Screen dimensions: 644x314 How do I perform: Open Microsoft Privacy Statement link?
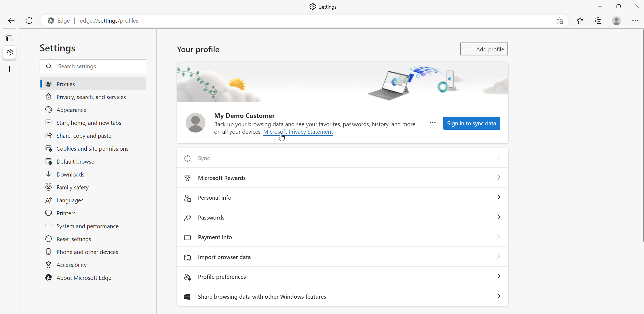pyautogui.click(x=298, y=132)
